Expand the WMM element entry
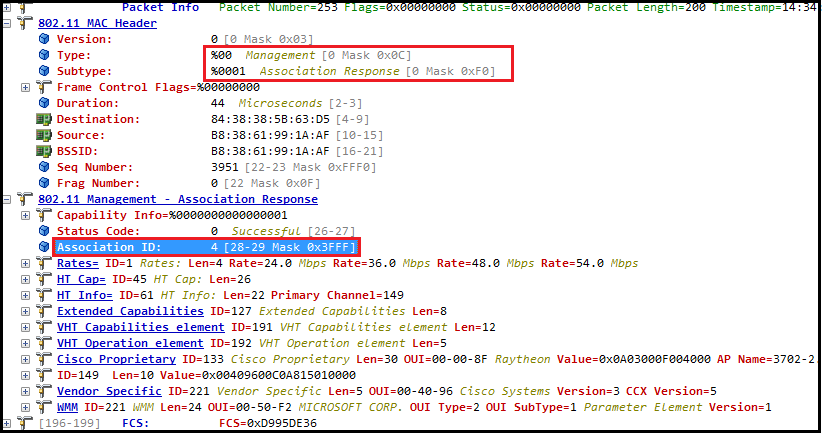The width and height of the screenshot is (822, 433). pyautogui.click(x=26, y=407)
